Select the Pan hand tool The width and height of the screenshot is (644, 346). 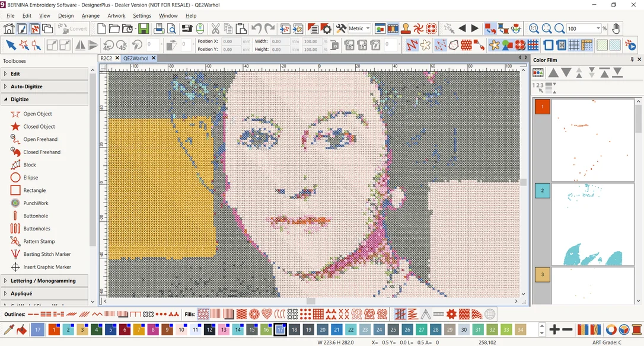click(x=616, y=28)
